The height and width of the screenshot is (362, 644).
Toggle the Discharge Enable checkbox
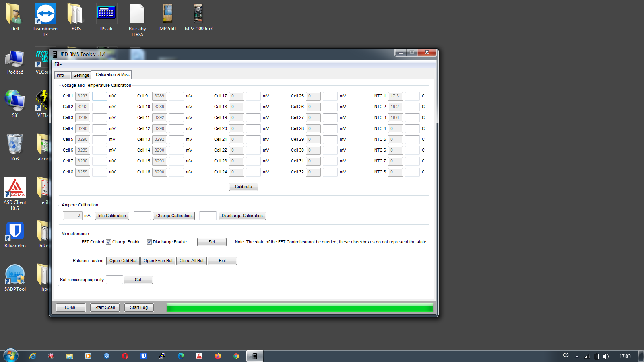click(x=149, y=242)
